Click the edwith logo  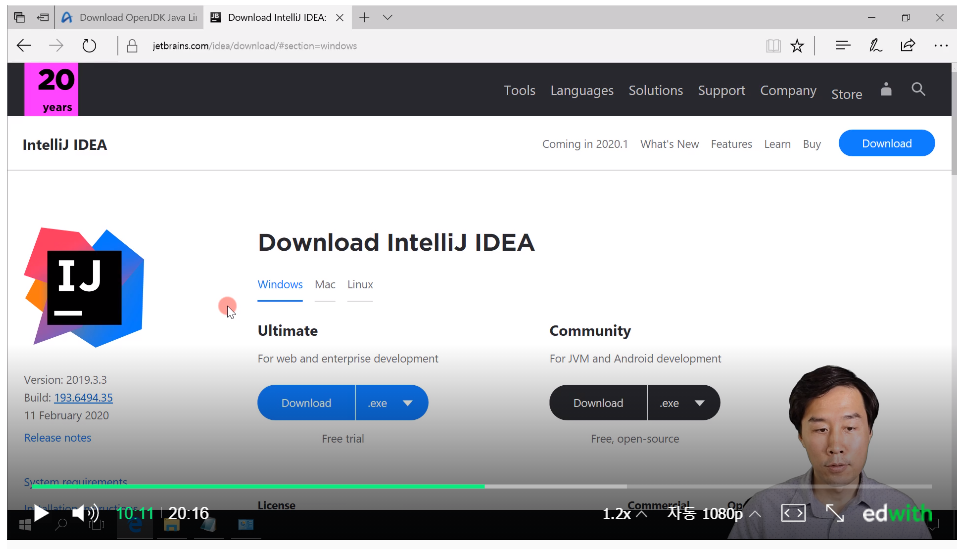pyautogui.click(x=897, y=513)
